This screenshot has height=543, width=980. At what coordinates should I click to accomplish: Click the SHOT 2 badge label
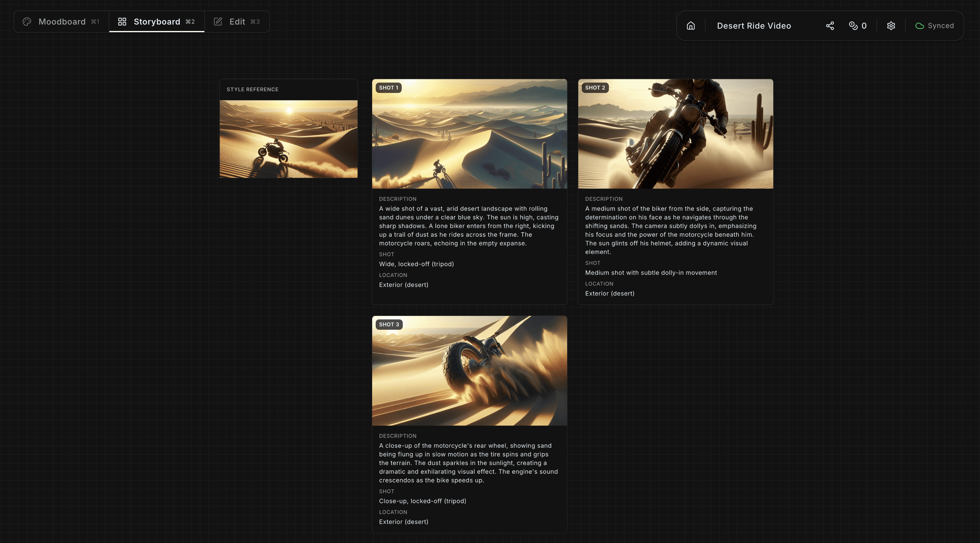[x=595, y=88]
